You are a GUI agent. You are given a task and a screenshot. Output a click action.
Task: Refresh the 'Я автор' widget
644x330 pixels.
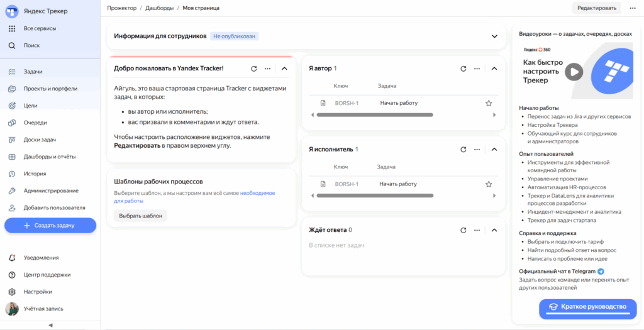click(x=464, y=69)
